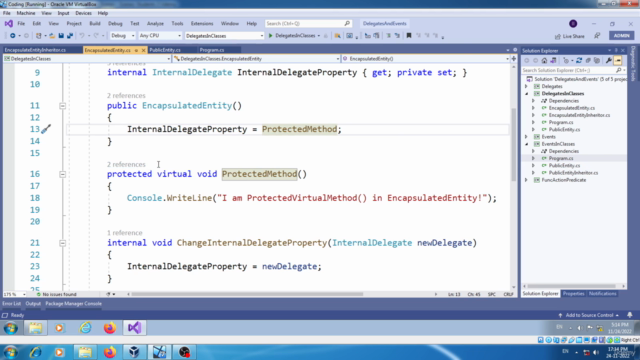Image resolution: width=640 pixels, height=360 pixels.
Task: Open the DelegatesInClasses startup project dropdown
Action: coord(224,36)
